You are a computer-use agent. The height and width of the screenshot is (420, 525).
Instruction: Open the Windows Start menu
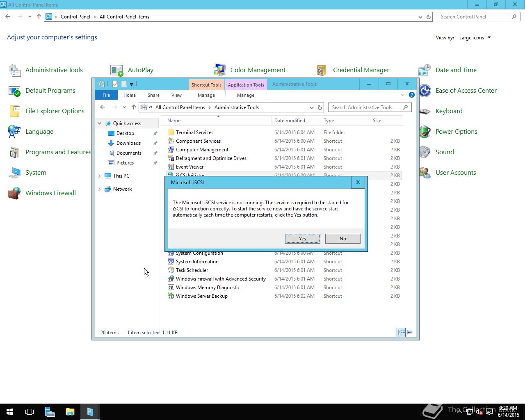(10, 412)
